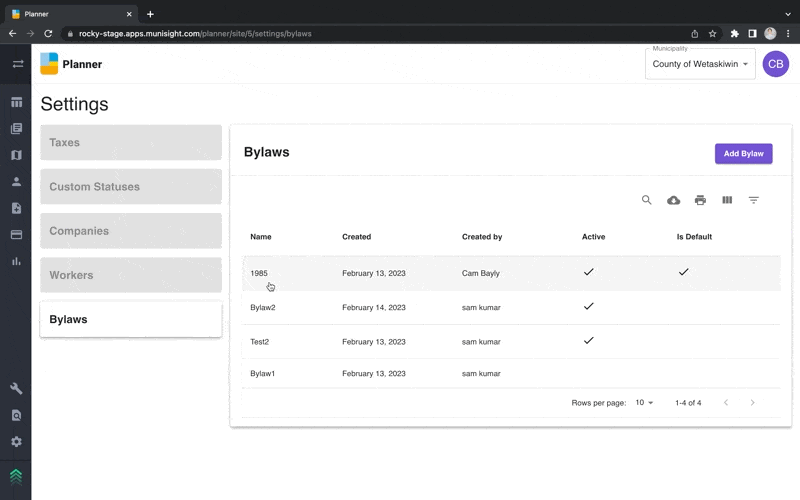Viewport: 800px width, 500px height.
Task: Click the Add Bylaw button
Action: click(743, 154)
